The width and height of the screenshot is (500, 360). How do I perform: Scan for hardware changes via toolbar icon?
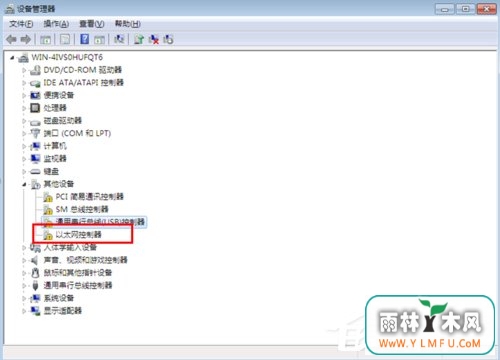click(x=119, y=39)
